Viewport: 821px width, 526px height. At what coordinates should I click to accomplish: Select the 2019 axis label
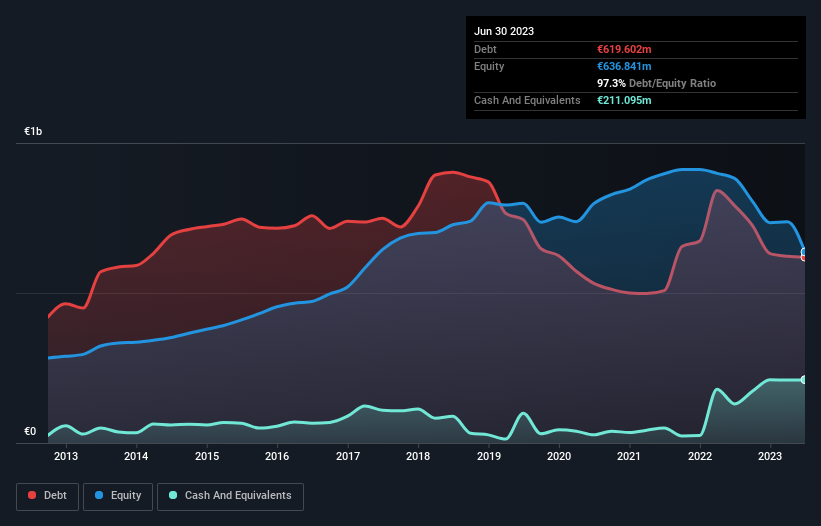(x=489, y=456)
